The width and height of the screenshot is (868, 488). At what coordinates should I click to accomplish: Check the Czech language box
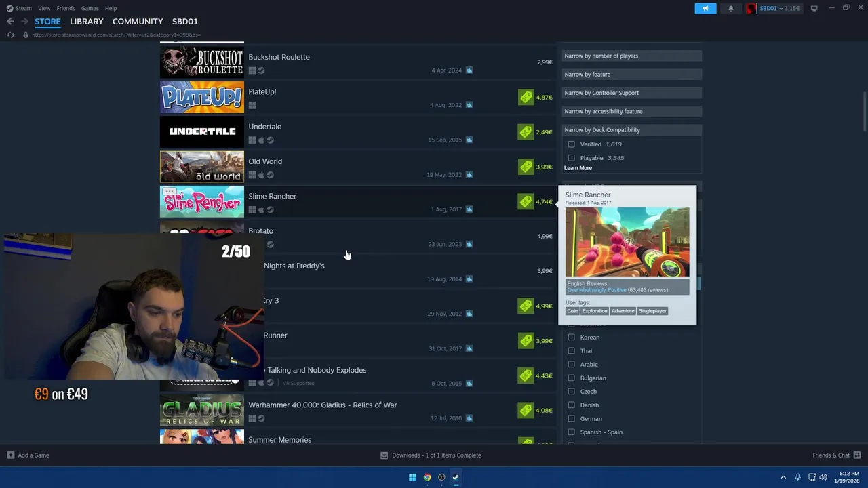click(x=571, y=391)
